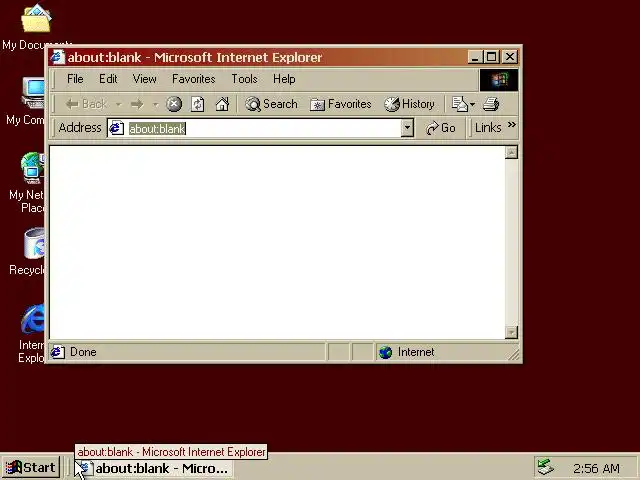The height and width of the screenshot is (480, 640).
Task: Expand the Links bar chevron
Action: click(511, 124)
